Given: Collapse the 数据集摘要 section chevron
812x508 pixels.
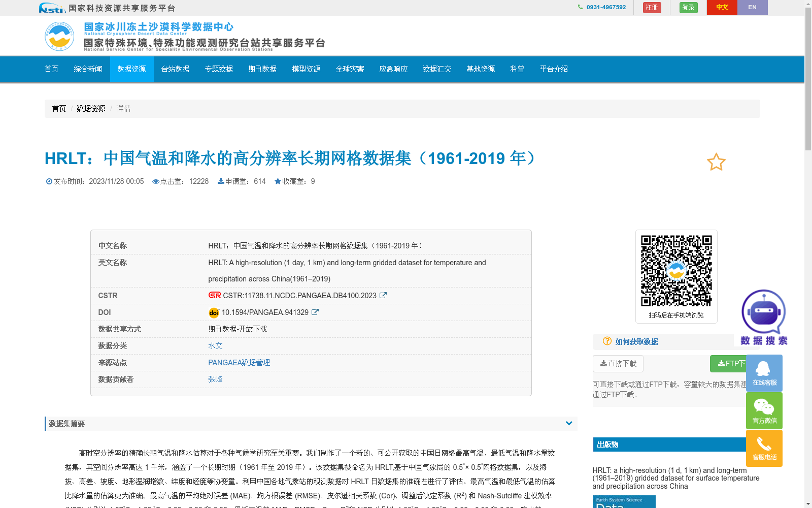Looking at the screenshot, I should [x=569, y=423].
